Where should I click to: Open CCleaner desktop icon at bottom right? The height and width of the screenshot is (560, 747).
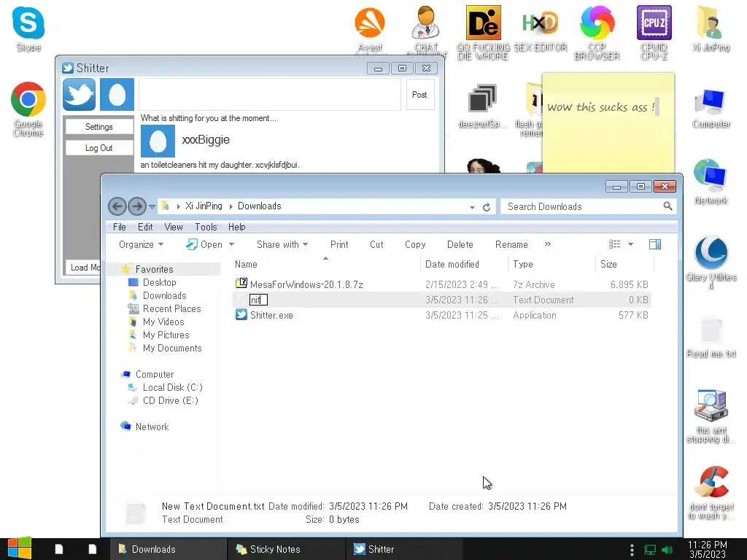pos(711,494)
